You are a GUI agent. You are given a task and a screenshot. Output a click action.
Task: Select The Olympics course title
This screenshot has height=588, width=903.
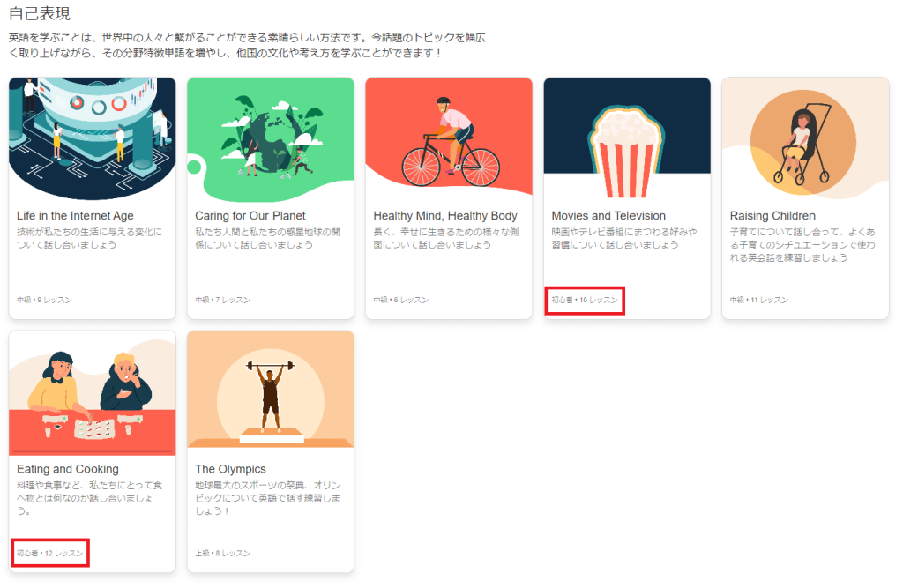230,469
